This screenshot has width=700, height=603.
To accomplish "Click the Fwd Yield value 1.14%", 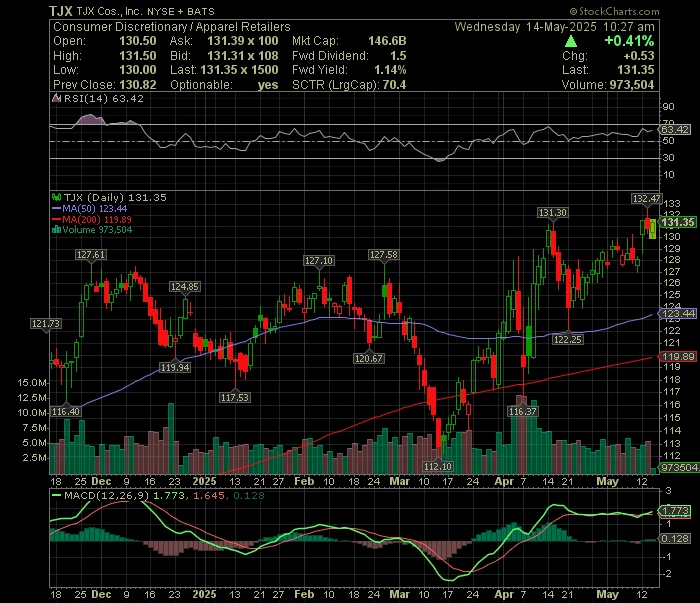I will (390, 70).
